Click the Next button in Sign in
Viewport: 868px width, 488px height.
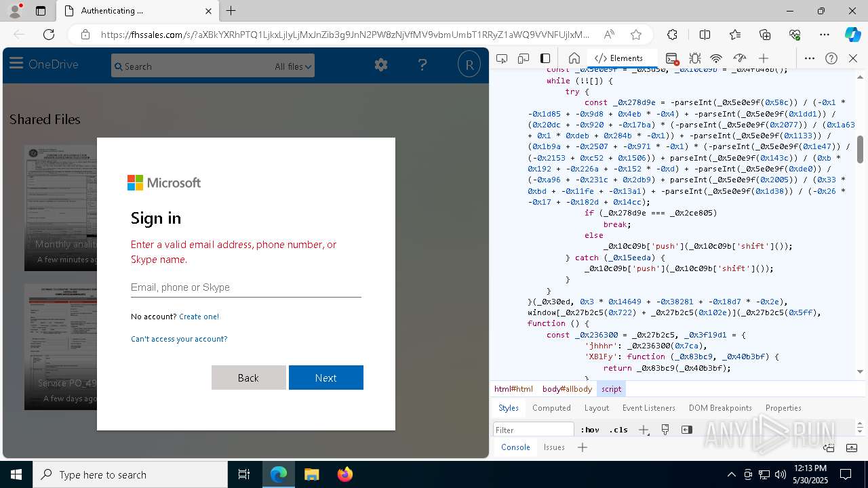tap(326, 378)
